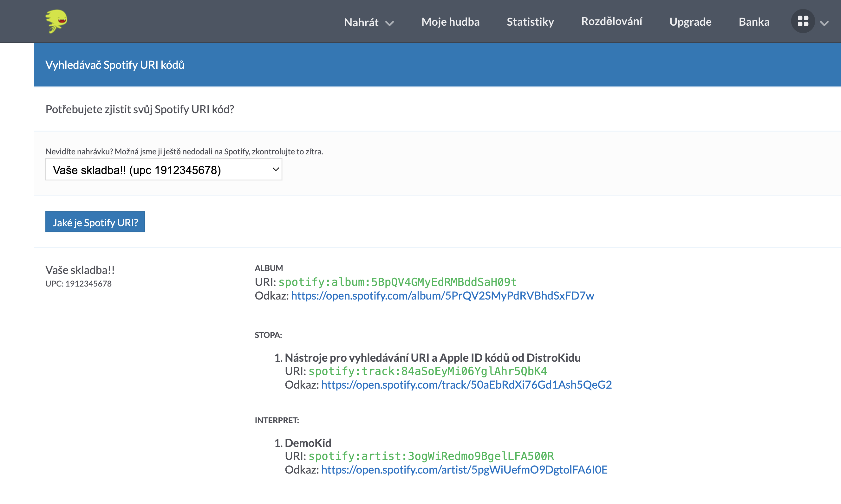Click Potřebujete zjistit svůj Spotify URI kód? text
Image resolution: width=841 pixels, height=504 pixels.
click(140, 109)
